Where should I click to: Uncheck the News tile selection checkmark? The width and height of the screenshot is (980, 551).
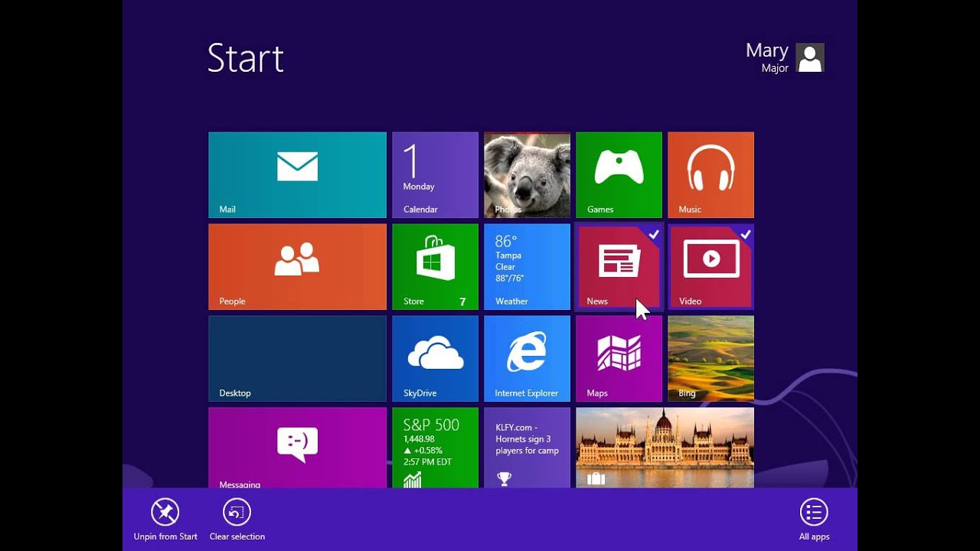coord(653,235)
